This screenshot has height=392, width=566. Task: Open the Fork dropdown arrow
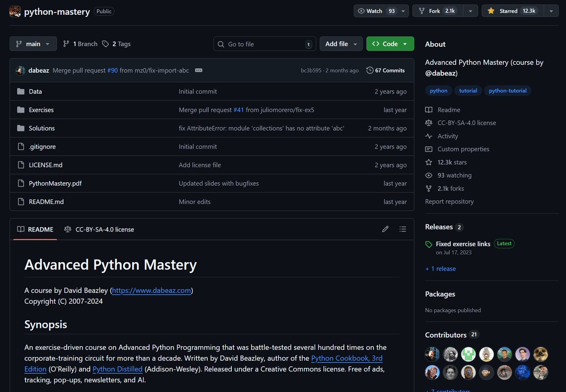470,11
